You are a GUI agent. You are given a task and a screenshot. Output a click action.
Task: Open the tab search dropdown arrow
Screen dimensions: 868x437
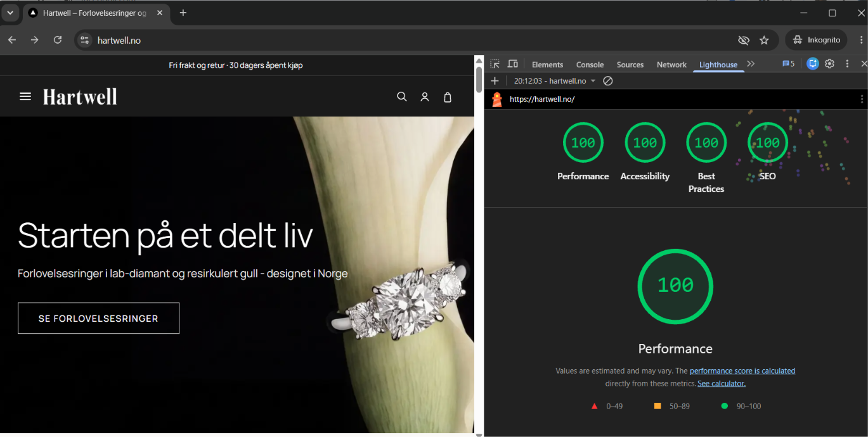coord(10,13)
